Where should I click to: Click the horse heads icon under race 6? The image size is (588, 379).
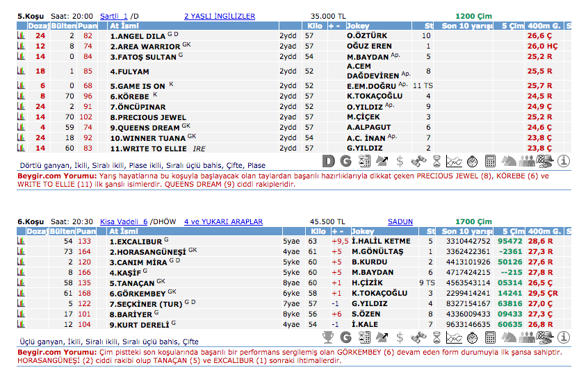click(x=509, y=337)
